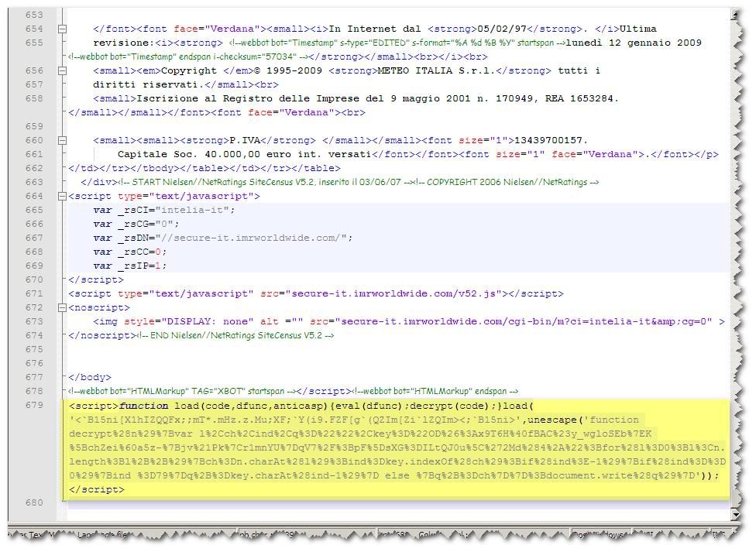Click the vertical scrollbar track

coord(734,310)
